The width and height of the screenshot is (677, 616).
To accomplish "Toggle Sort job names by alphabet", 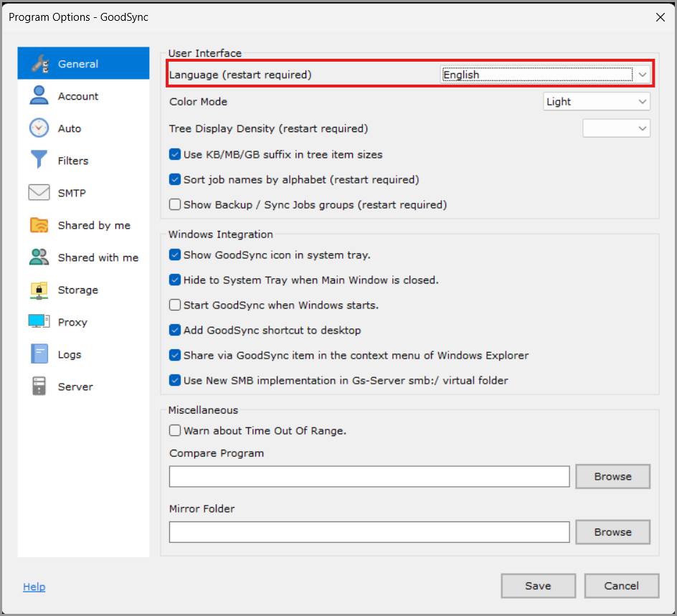I will [x=175, y=179].
